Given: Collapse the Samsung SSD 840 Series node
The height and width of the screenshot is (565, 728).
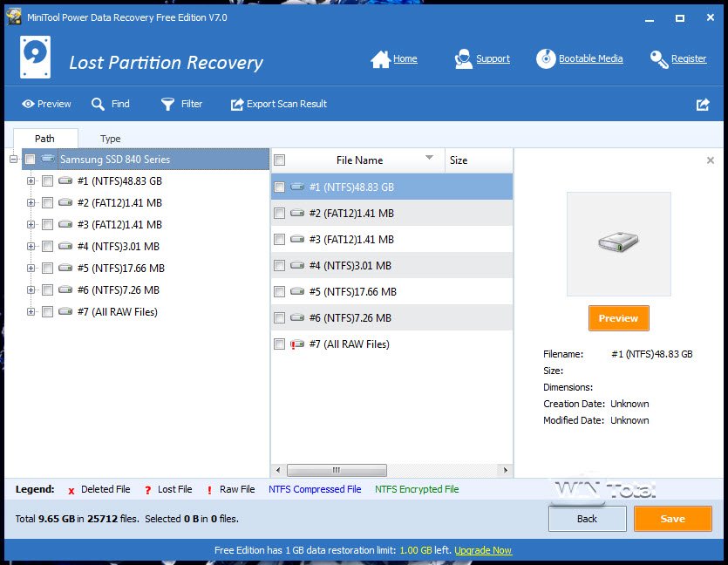Looking at the screenshot, I should [x=13, y=160].
